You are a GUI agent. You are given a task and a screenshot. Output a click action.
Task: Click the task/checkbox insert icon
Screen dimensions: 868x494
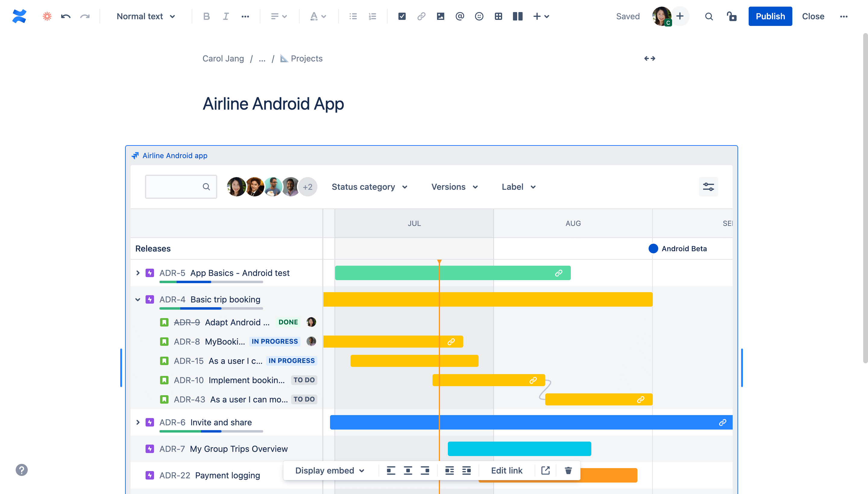pos(401,16)
